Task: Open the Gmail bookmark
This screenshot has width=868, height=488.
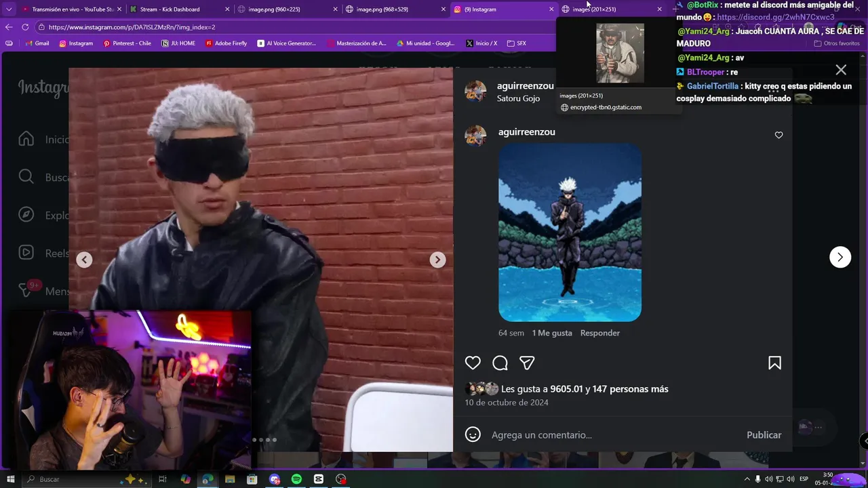Action: point(37,43)
